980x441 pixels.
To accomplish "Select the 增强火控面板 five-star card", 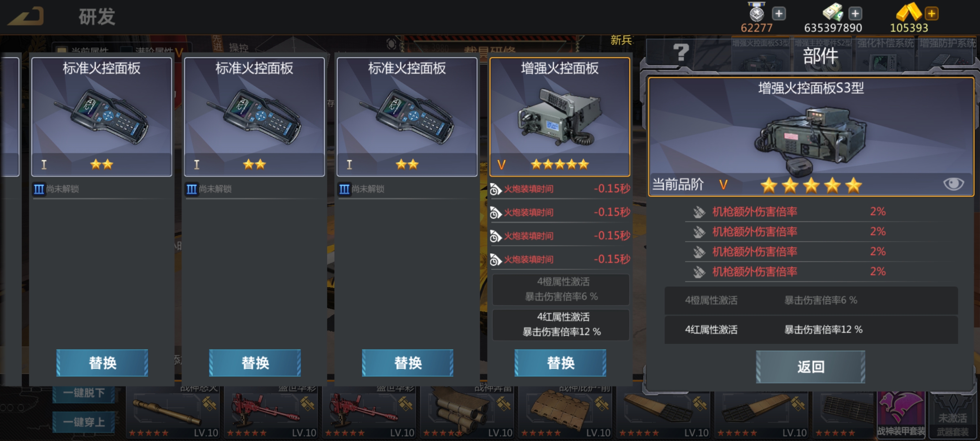I will (x=560, y=116).
